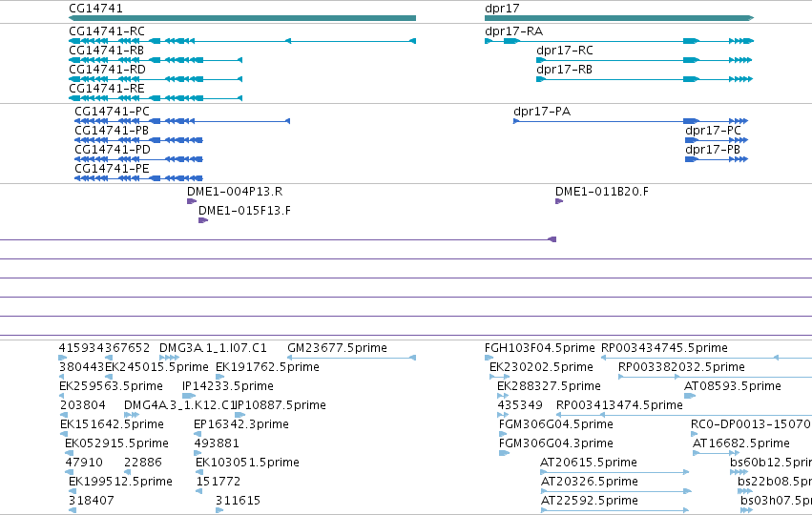Select the FGH103F04.5prime EST label
Image resolution: width=812 pixels, height=515 pixels.
click(x=540, y=348)
